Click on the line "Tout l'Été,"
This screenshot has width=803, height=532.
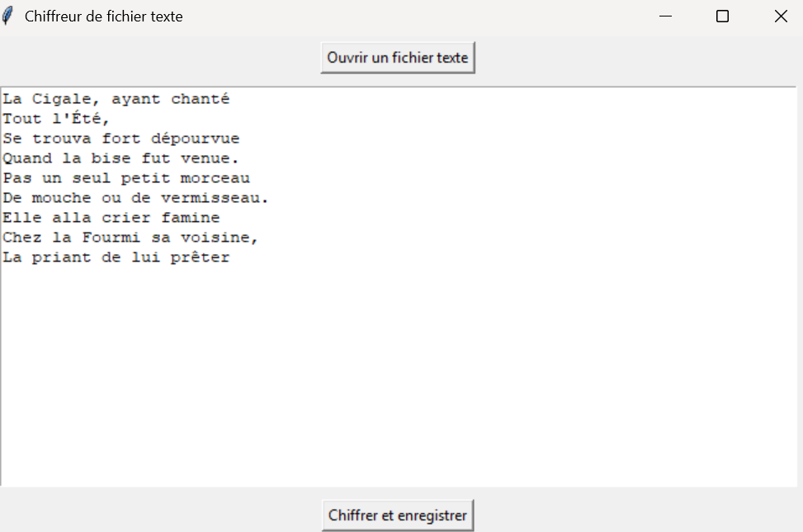point(56,120)
